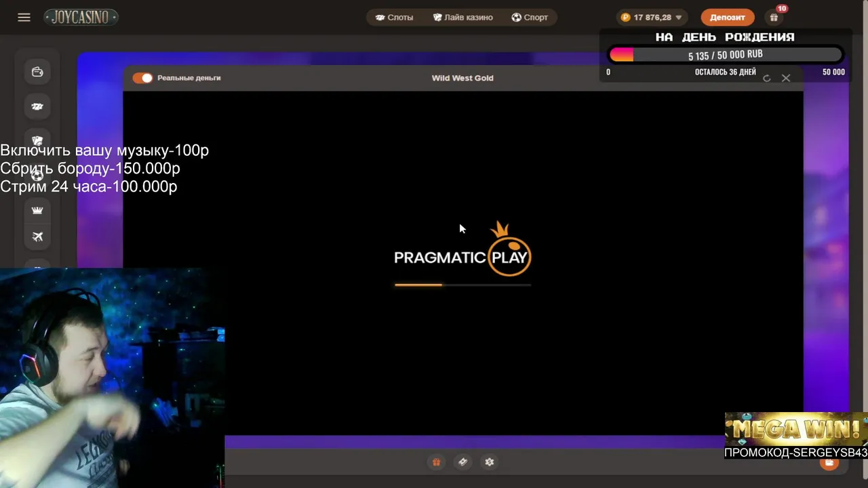The width and height of the screenshot is (868, 488).
Task: Toggle the Реальные деньги switch
Action: 142,78
